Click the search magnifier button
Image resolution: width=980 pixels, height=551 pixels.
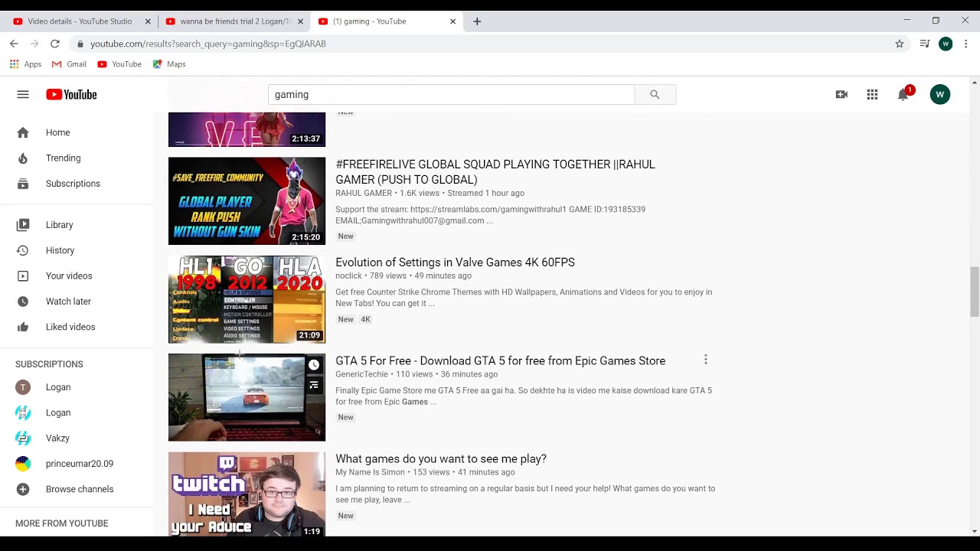(x=655, y=94)
